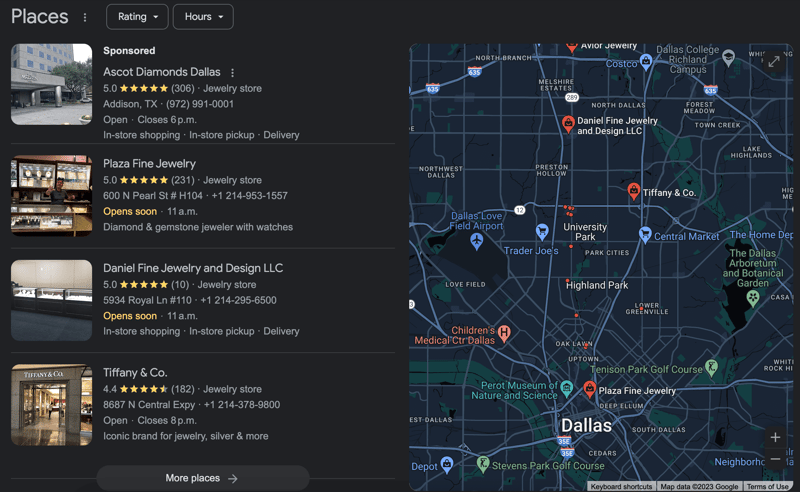Click the More places button
This screenshot has width=800, height=492.
click(202, 478)
